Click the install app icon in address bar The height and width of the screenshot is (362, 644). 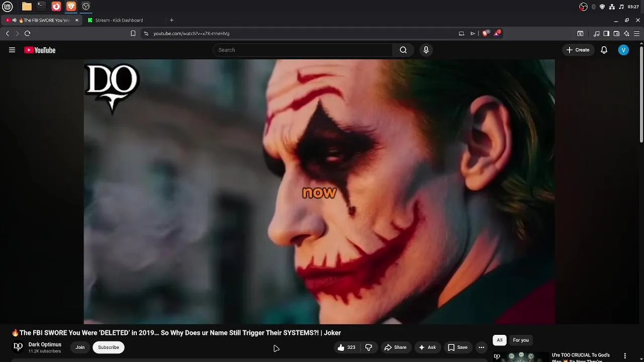[461, 34]
